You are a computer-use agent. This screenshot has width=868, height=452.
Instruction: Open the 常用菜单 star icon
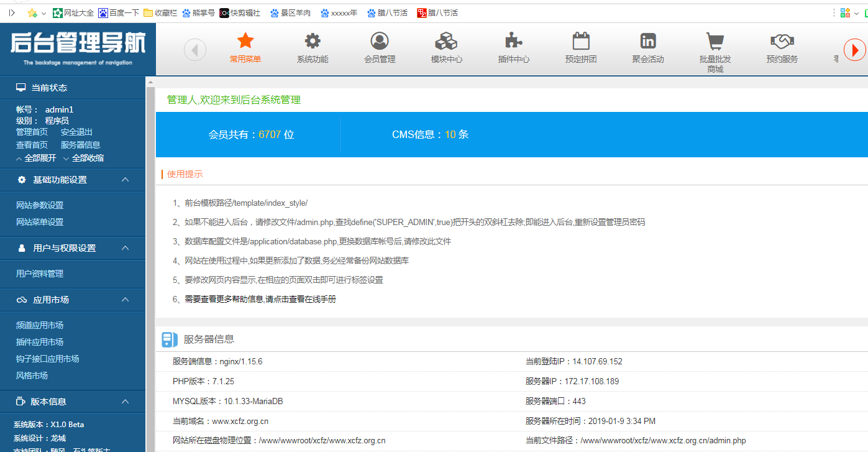245,41
